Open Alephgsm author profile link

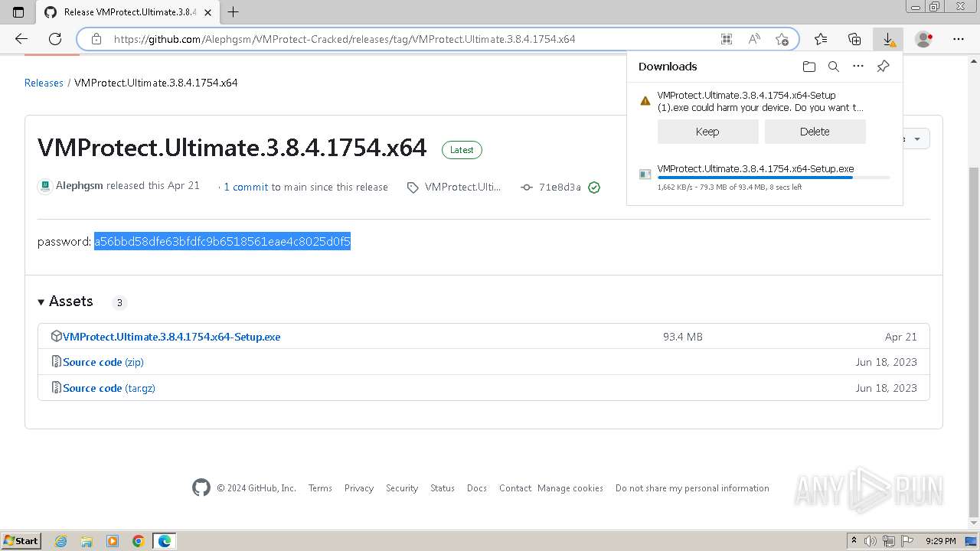[79, 186]
